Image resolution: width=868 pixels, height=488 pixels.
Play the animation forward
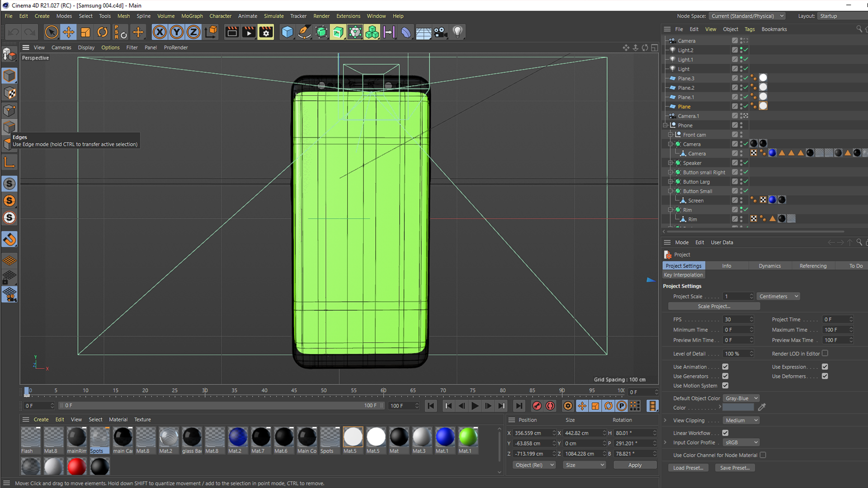pos(475,406)
